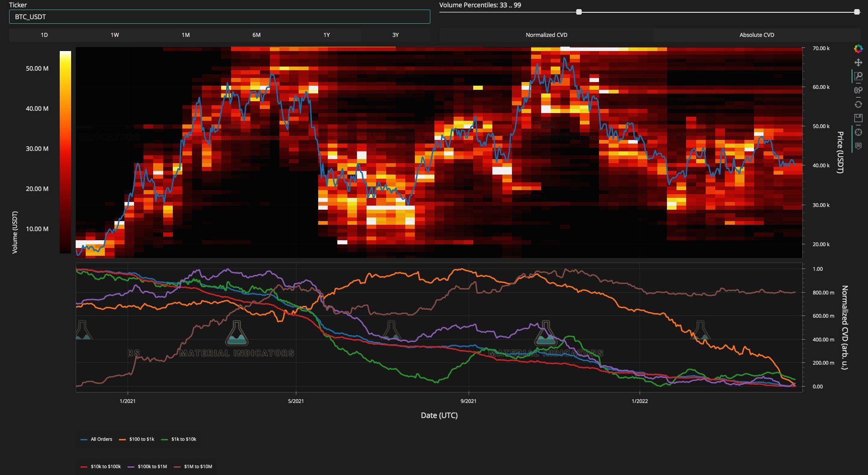
Task: Switch to Absolute CVD view
Action: 756,35
